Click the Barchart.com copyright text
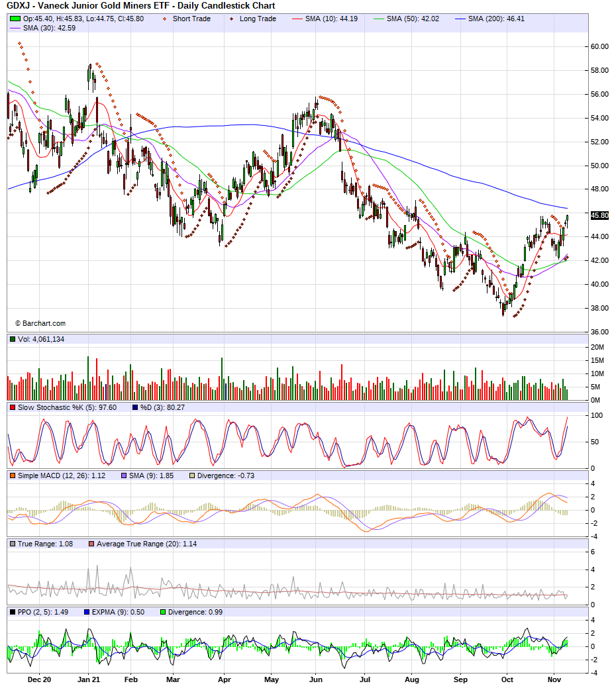The height and width of the screenshot is (700, 616). [x=40, y=323]
